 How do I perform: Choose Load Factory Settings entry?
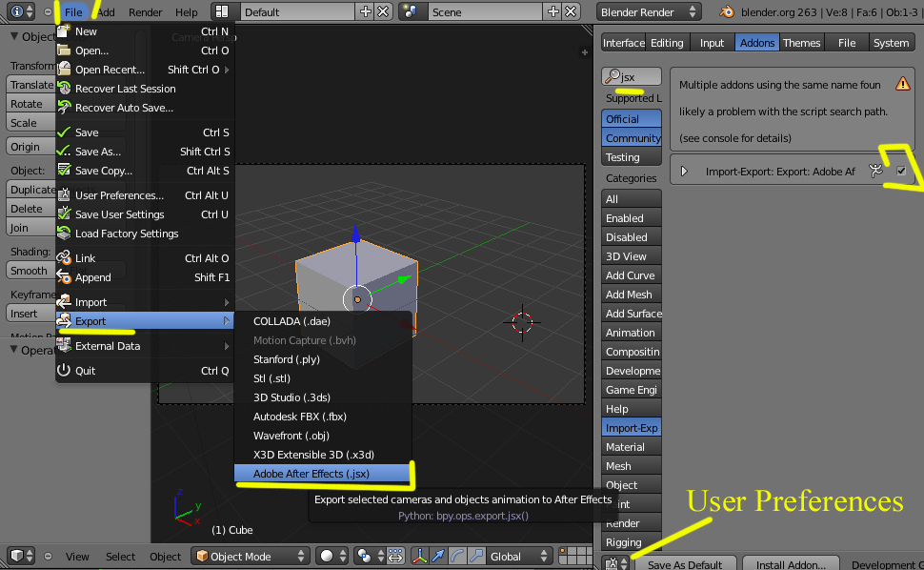pyautogui.click(x=144, y=234)
